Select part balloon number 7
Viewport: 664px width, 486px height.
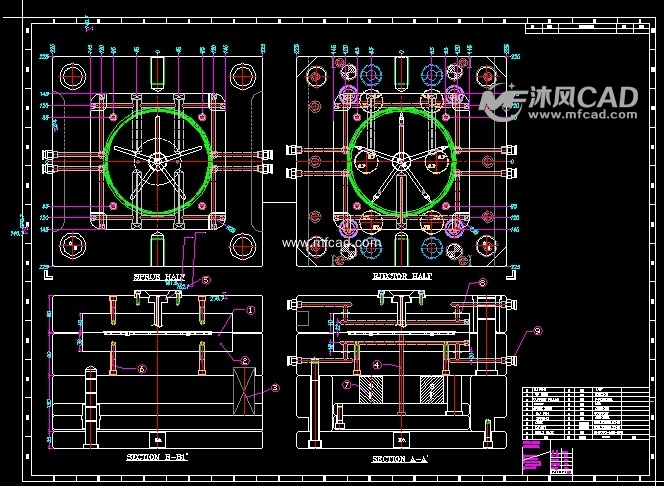point(347,385)
